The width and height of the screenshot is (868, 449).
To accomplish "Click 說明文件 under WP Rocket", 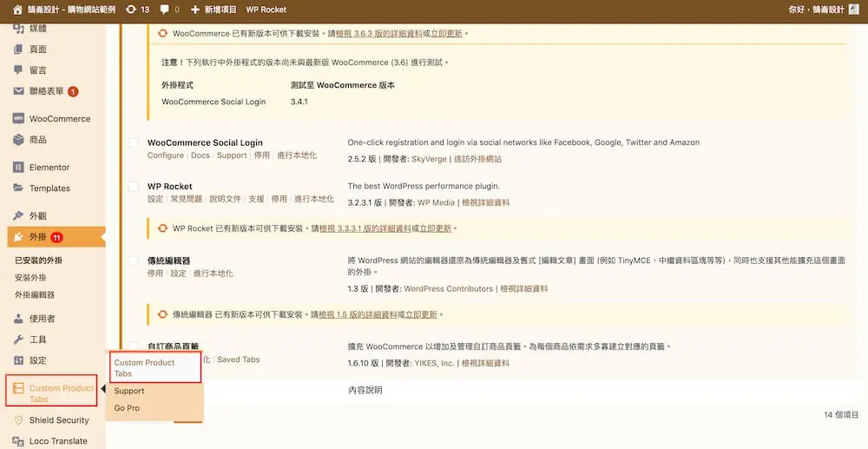I will pyautogui.click(x=226, y=199).
